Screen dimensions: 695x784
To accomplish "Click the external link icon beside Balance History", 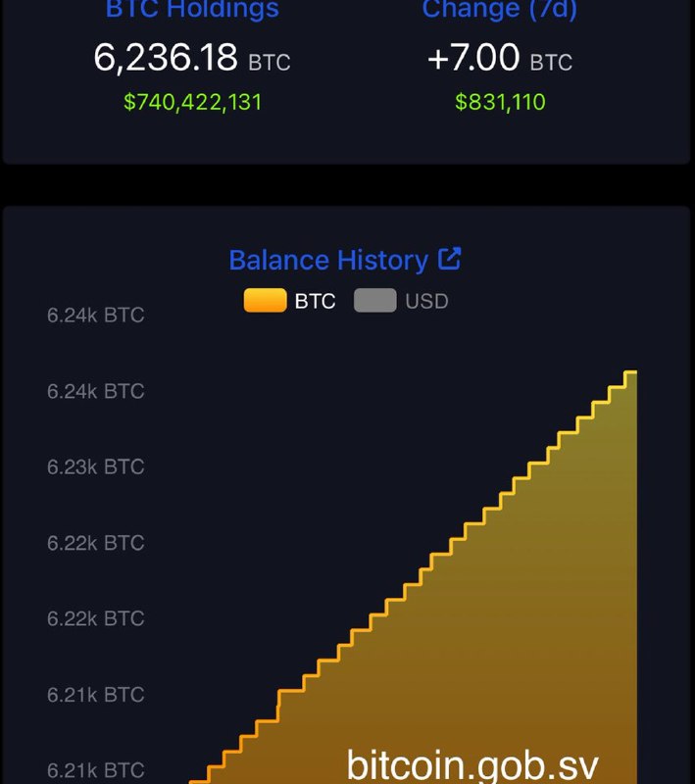I will click(450, 259).
